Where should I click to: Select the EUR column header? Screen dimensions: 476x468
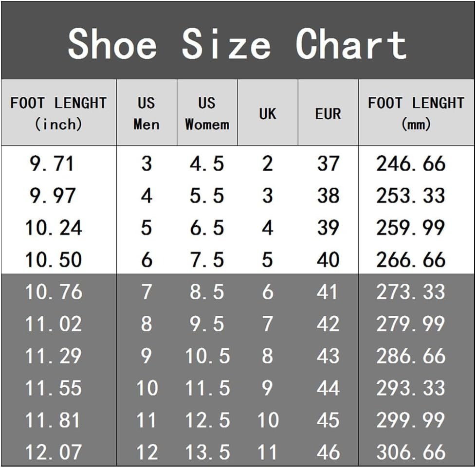click(x=328, y=113)
